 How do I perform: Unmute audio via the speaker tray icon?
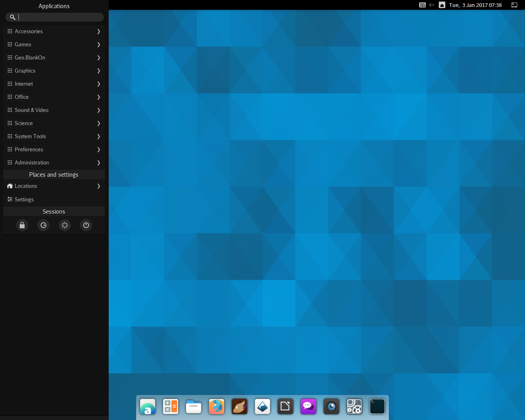point(431,5)
